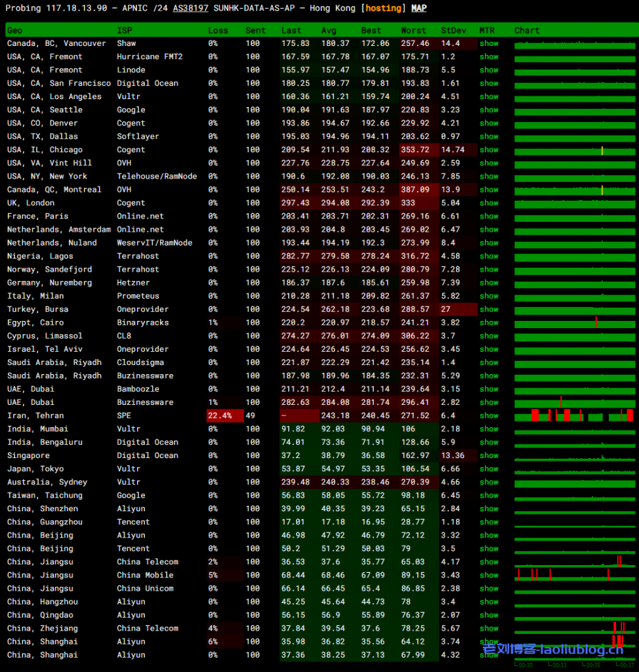Screen dimensions: 639x672
Task: Show MTR for Japan Tokyo Vultr
Action: pos(489,469)
